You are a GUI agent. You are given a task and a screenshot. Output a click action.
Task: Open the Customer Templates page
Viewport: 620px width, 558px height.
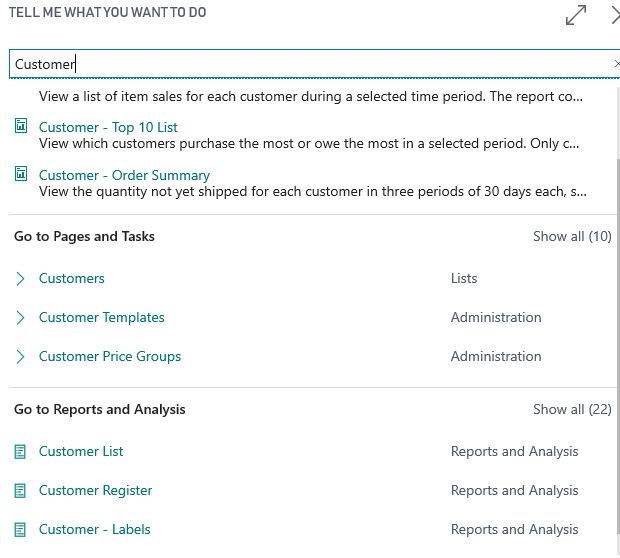[x=102, y=317]
